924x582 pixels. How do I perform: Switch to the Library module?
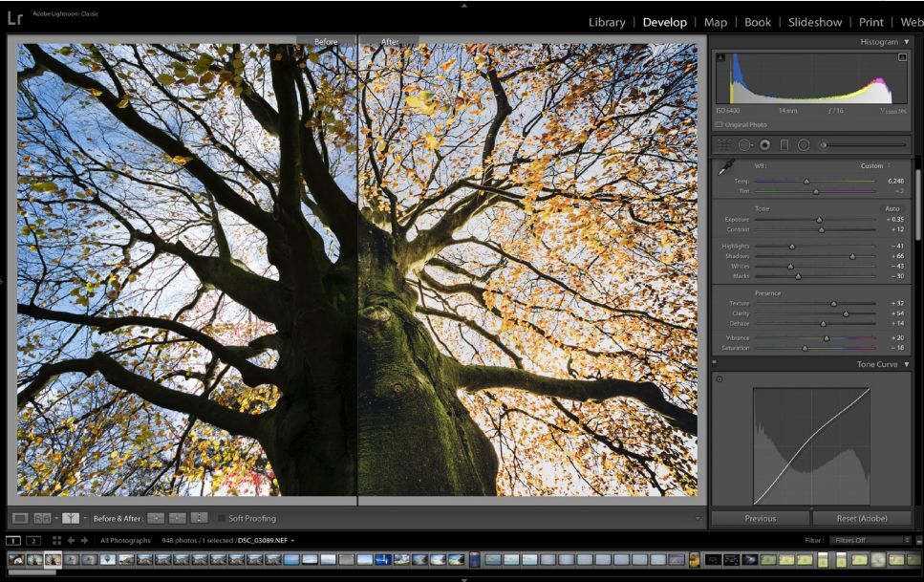coord(607,22)
